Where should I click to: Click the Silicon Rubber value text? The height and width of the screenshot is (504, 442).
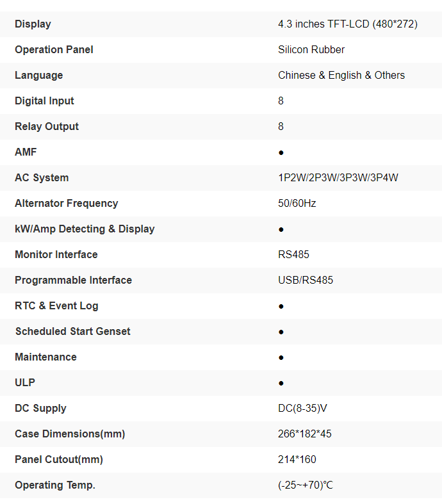point(311,50)
